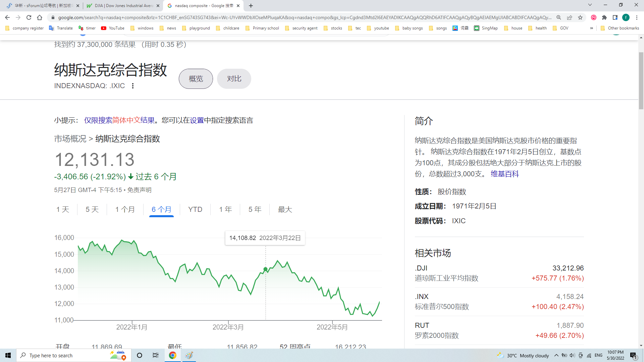Open Chrome from the Windows taskbar
Viewport: 644px width, 362px height.
[172, 355]
